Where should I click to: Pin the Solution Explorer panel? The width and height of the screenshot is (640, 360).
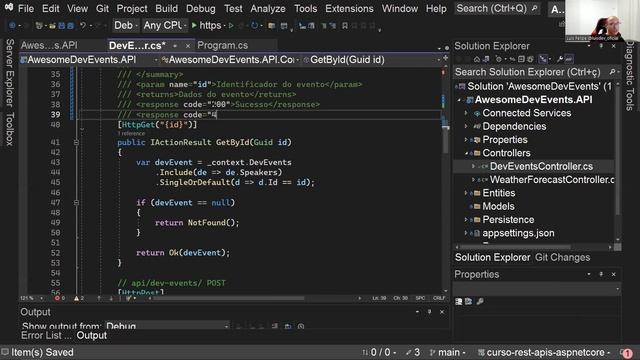pyautogui.click(x=601, y=46)
